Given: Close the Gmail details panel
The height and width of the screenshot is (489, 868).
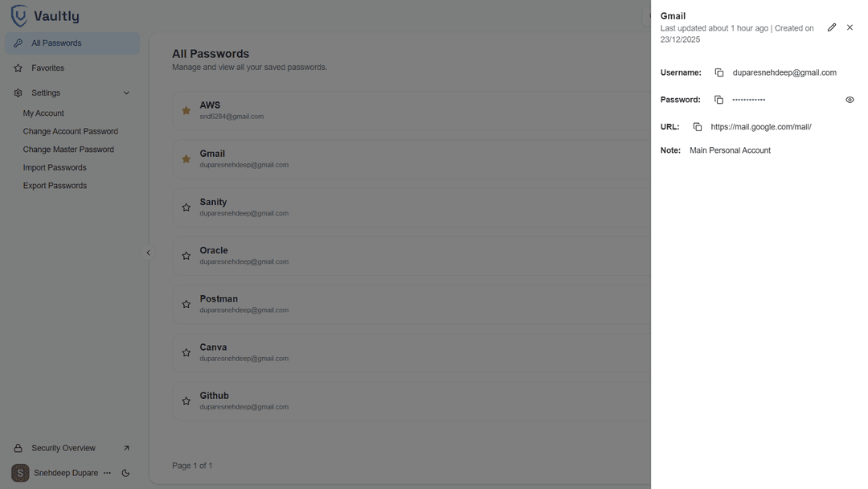Looking at the screenshot, I should click(850, 27).
